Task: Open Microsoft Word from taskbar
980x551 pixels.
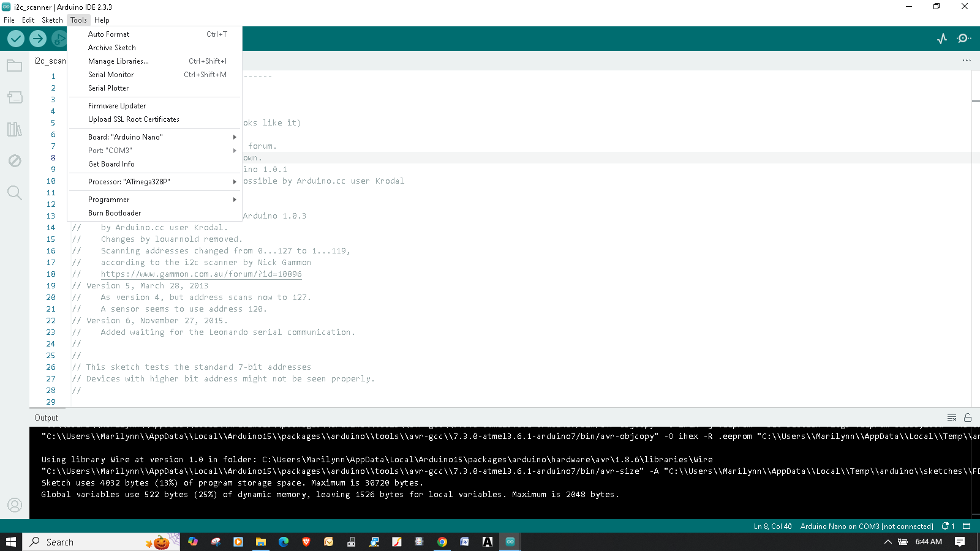Action: coord(465,542)
